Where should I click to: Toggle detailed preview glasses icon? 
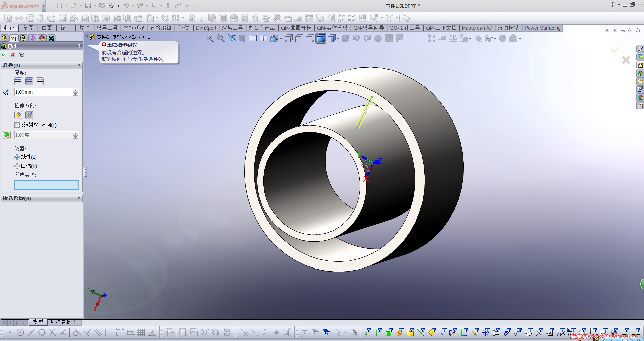tap(21, 55)
